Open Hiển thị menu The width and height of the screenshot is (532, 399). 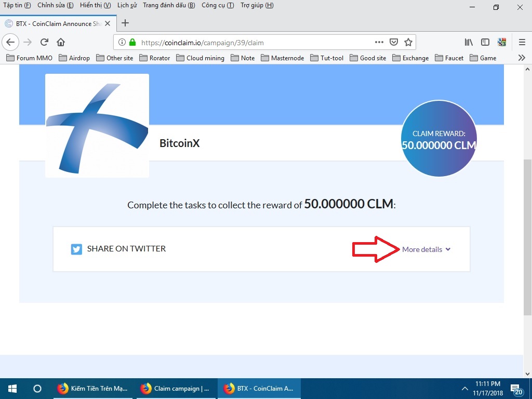(x=96, y=5)
